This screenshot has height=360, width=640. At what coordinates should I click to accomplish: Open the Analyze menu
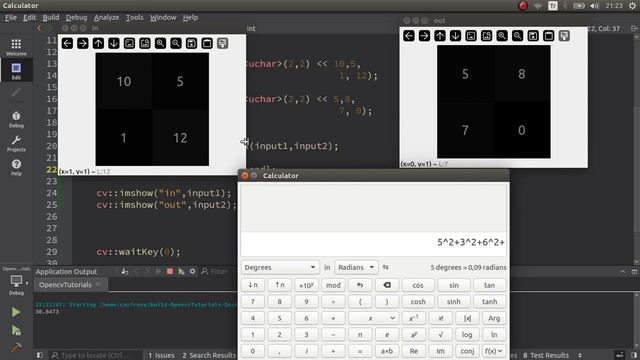pyautogui.click(x=107, y=18)
